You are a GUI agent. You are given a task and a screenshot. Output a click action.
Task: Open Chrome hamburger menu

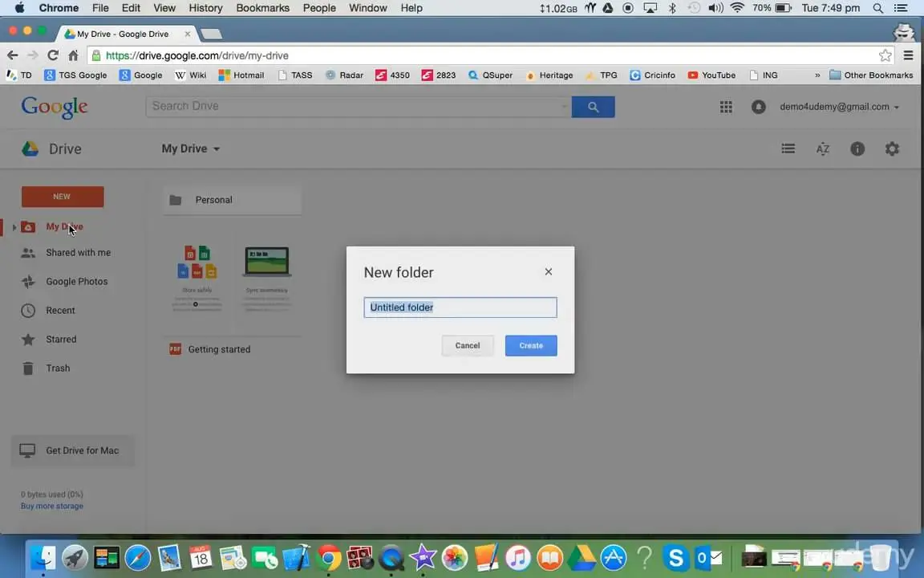pyautogui.click(x=908, y=55)
